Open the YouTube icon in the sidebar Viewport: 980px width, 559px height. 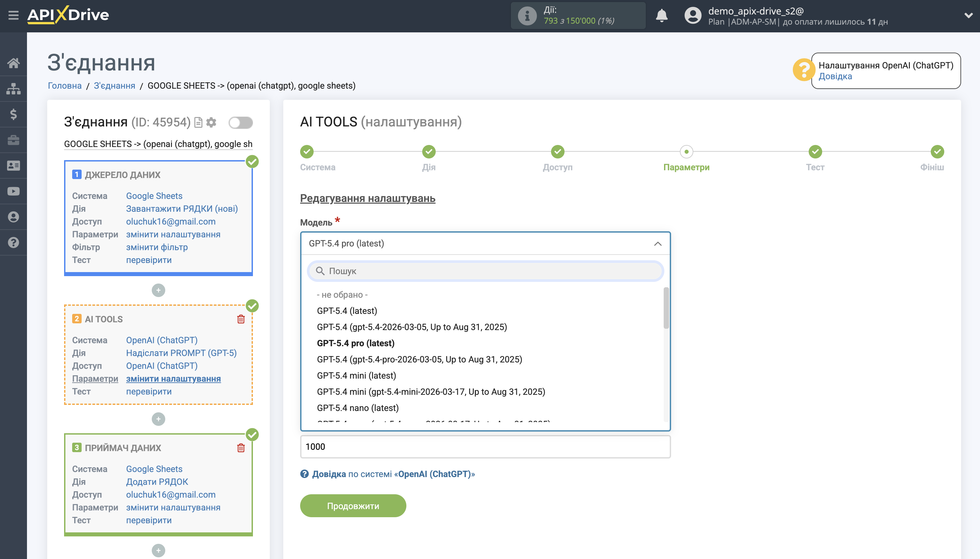click(x=14, y=191)
